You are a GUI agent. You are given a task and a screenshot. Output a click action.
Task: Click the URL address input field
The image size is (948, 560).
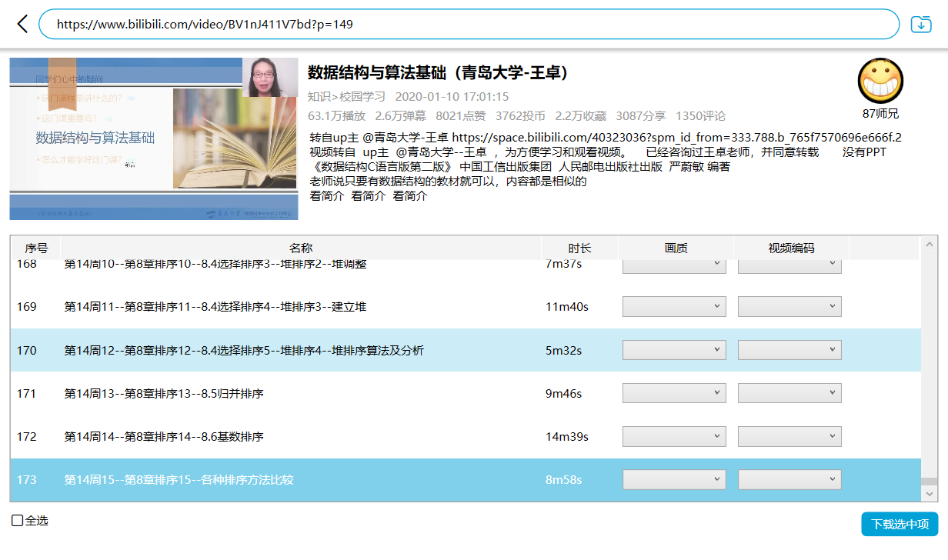(469, 24)
